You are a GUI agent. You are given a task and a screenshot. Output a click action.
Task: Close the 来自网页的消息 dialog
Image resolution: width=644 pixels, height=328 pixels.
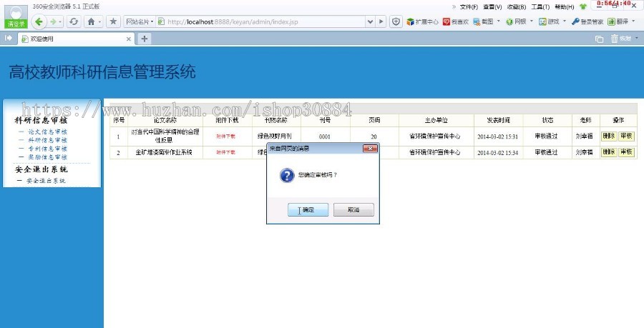click(370, 149)
